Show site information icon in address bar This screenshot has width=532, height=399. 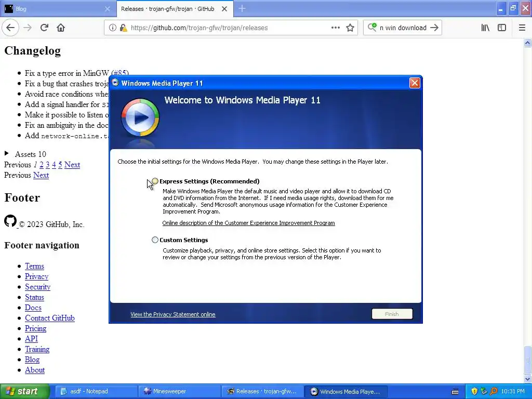(112, 28)
